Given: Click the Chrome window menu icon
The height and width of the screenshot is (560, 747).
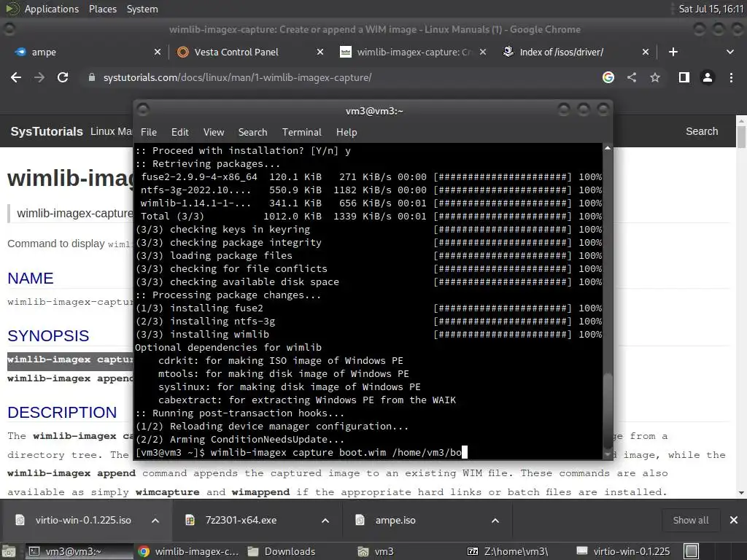Looking at the screenshot, I should click(9, 29).
